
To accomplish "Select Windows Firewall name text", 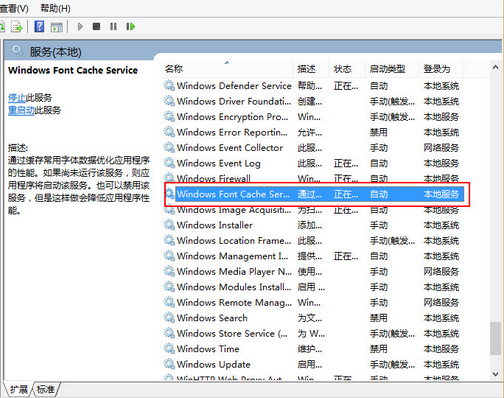I will pos(213,178).
